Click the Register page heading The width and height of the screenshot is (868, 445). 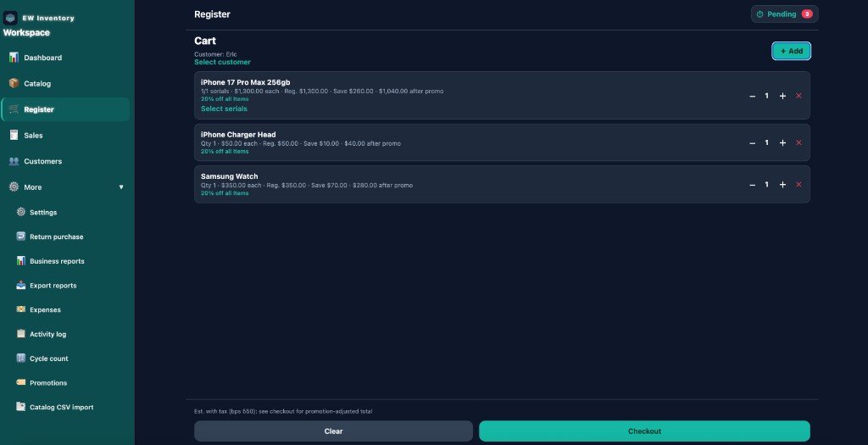click(x=212, y=14)
